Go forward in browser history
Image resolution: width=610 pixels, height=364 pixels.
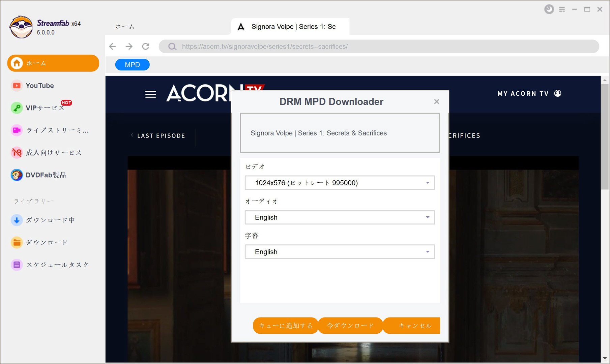tap(129, 47)
